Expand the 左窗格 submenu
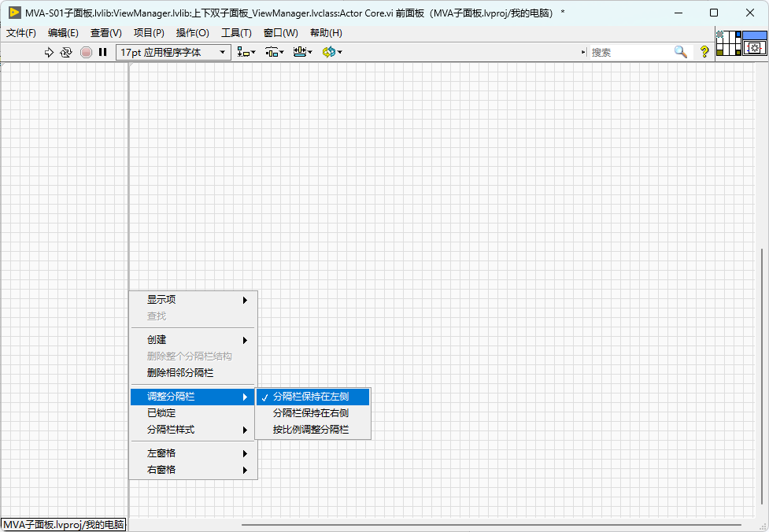The height and width of the screenshot is (532, 769). (x=193, y=453)
